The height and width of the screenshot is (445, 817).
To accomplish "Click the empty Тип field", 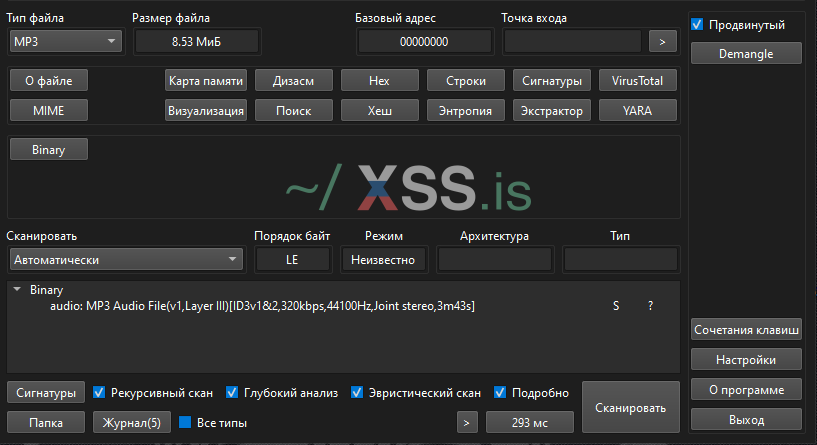I will 621,259.
